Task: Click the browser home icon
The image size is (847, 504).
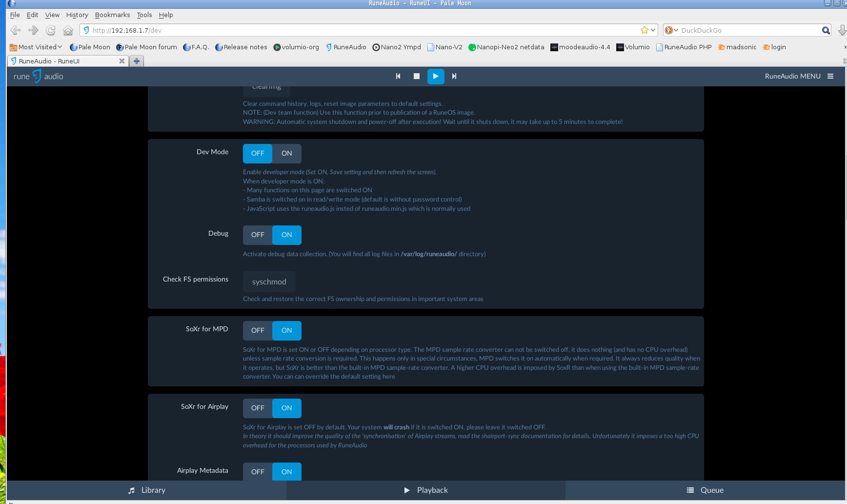Action: [68, 30]
